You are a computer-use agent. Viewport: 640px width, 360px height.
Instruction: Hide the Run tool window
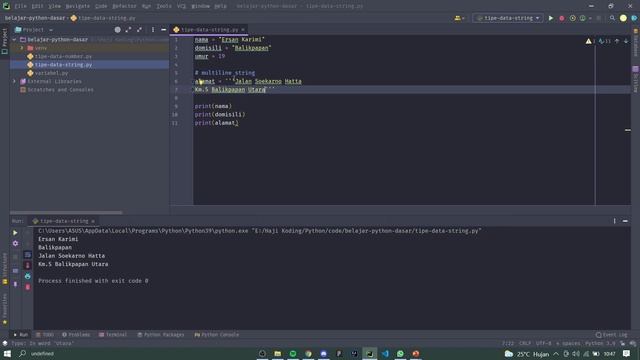[625, 221]
